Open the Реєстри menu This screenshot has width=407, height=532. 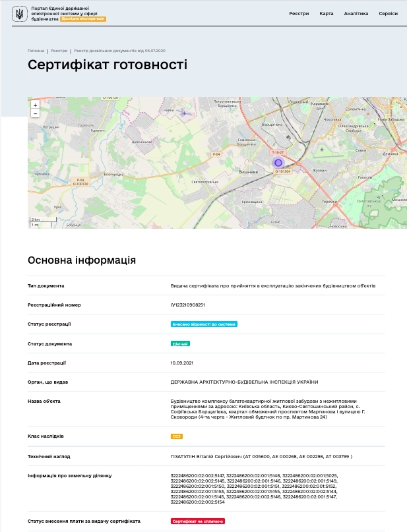[x=299, y=14]
